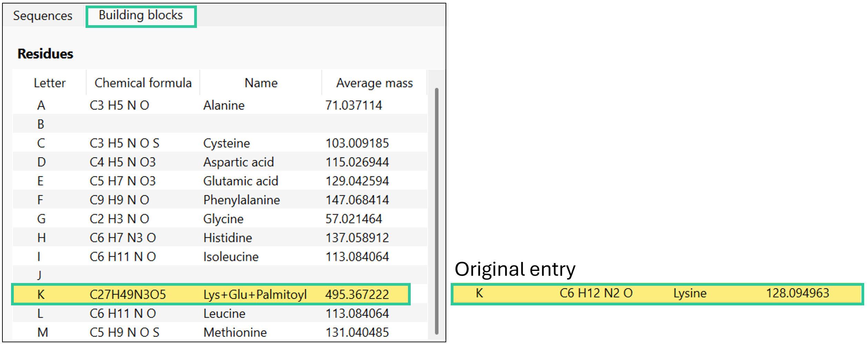Click average mass 71.037114 cell
Viewport: 868px width, 344px height.
pyautogui.click(x=354, y=105)
